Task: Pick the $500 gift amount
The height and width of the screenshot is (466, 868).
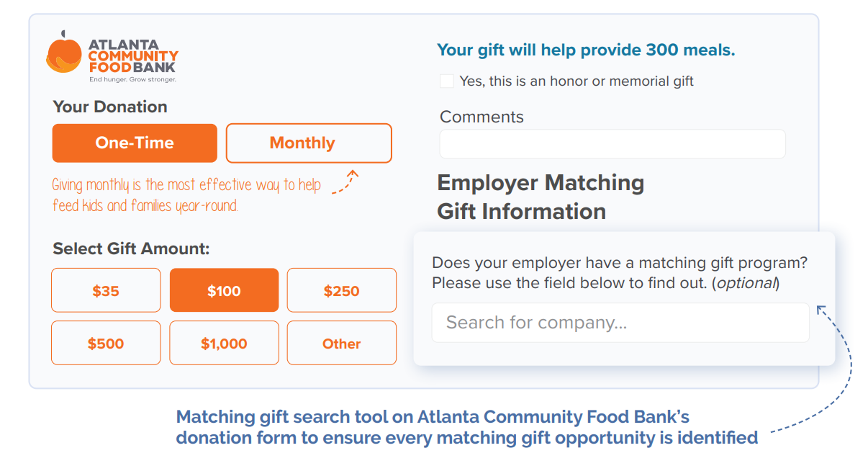Action: pos(106,343)
